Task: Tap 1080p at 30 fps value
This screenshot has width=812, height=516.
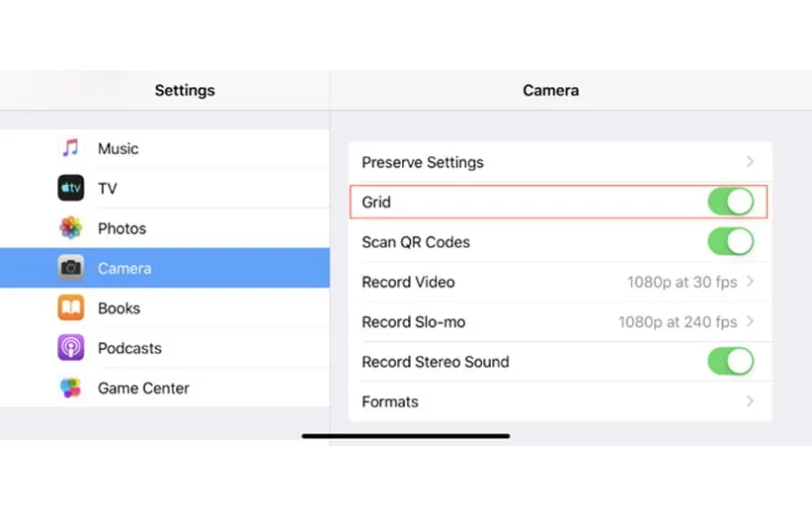Action: point(682,282)
